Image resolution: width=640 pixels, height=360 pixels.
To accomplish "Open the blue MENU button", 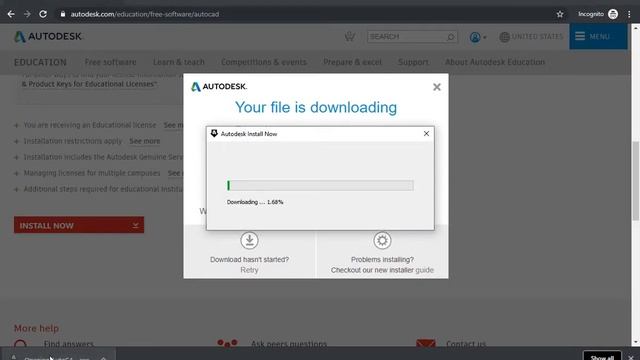I will [x=598, y=36].
